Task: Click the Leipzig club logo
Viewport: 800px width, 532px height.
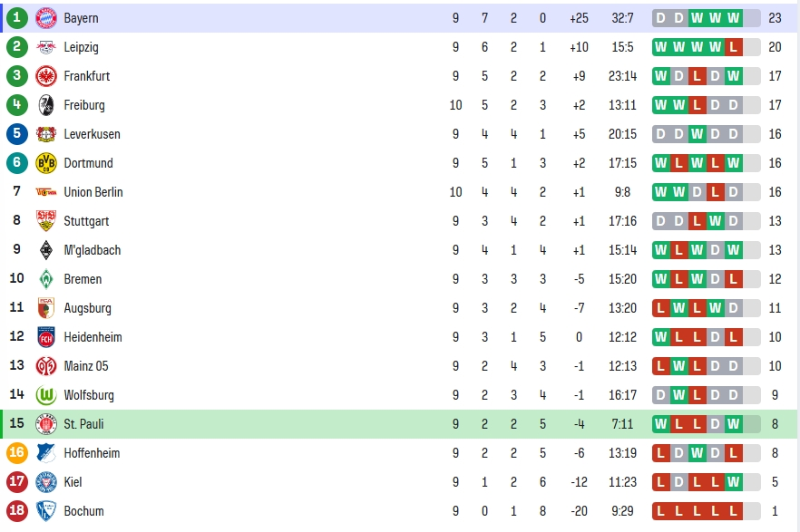Action: [46, 47]
